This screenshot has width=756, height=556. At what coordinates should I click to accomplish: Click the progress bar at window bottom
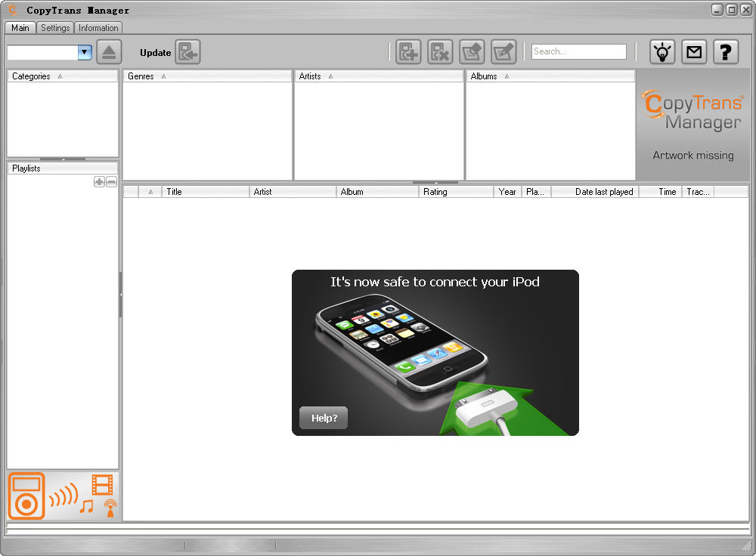378,529
